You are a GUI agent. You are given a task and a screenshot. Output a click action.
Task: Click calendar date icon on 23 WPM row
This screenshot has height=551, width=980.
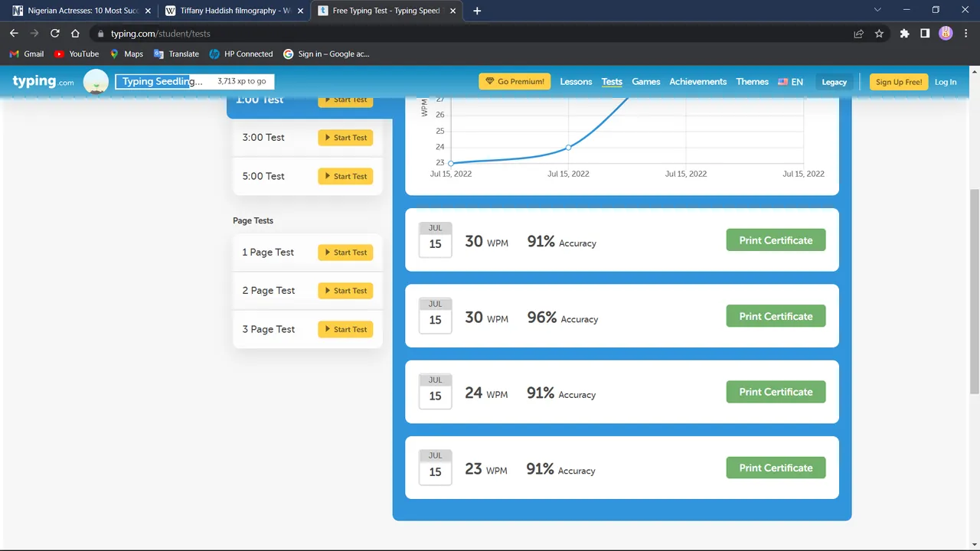[436, 468]
